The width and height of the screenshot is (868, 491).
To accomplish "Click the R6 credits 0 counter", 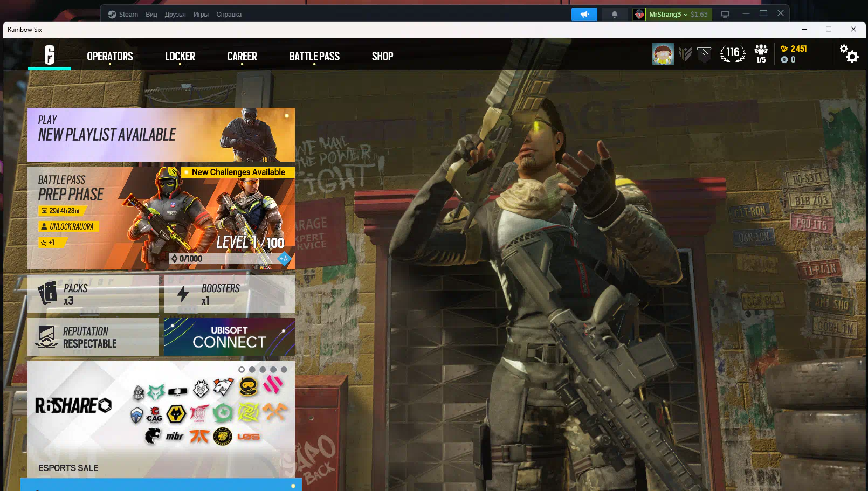I will point(788,59).
